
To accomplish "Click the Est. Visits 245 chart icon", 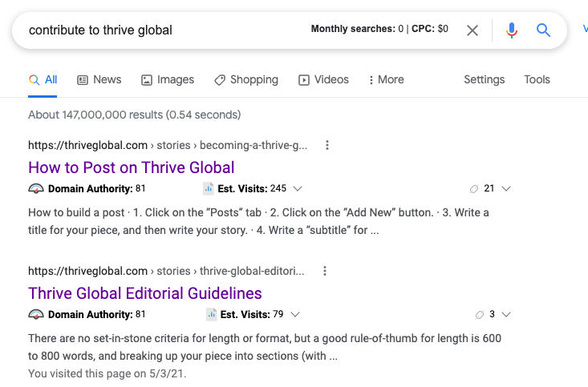I will 208,188.
